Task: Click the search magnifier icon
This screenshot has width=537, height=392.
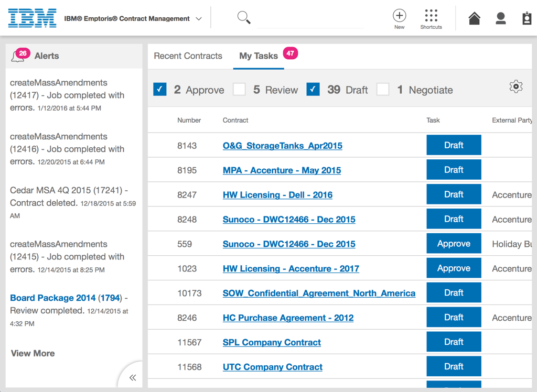Action: tap(244, 18)
